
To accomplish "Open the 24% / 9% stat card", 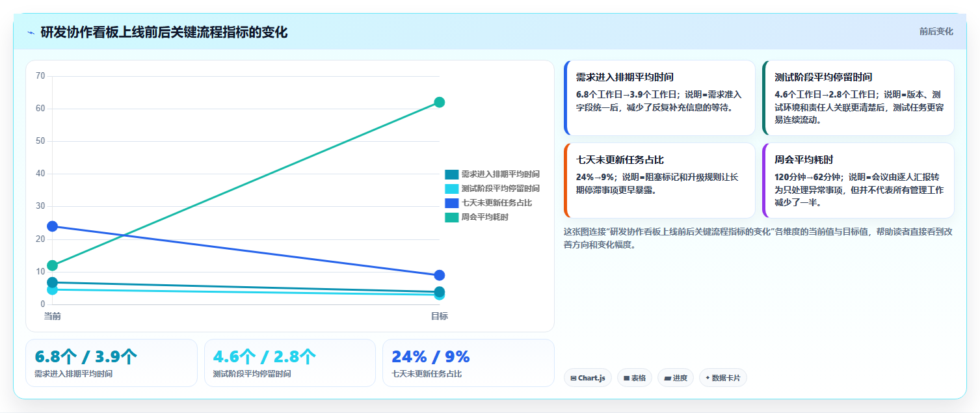I will pyautogui.click(x=468, y=363).
